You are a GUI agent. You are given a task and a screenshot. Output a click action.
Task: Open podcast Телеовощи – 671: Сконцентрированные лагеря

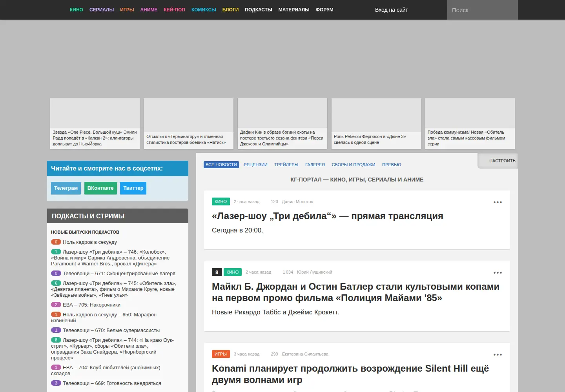click(x=119, y=274)
